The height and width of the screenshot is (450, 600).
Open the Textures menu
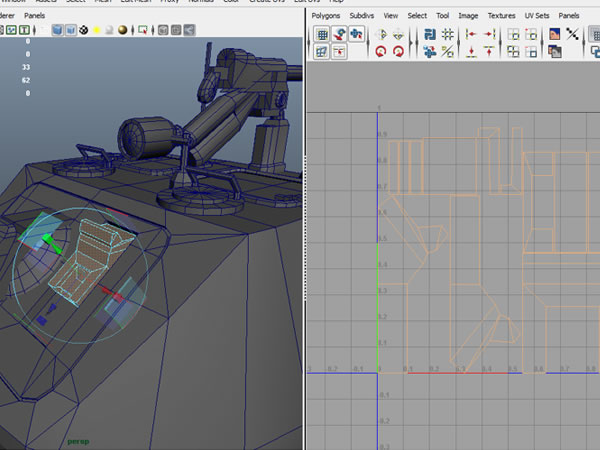tap(501, 16)
